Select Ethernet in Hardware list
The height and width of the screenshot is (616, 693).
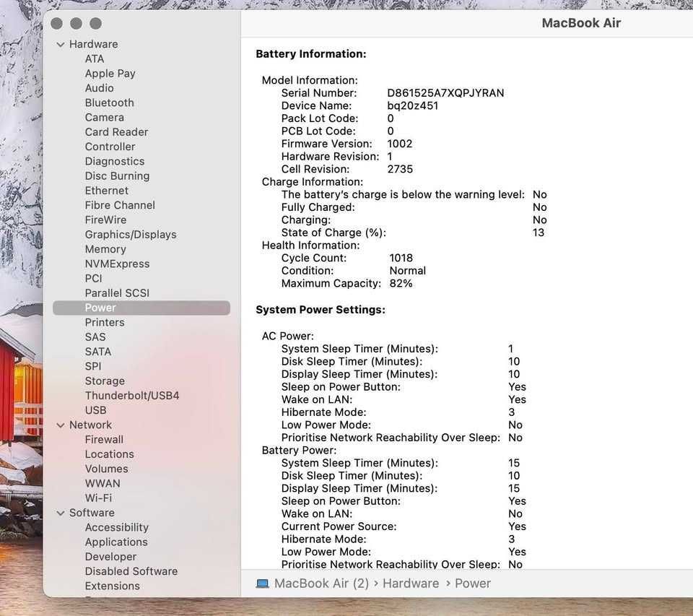(107, 190)
